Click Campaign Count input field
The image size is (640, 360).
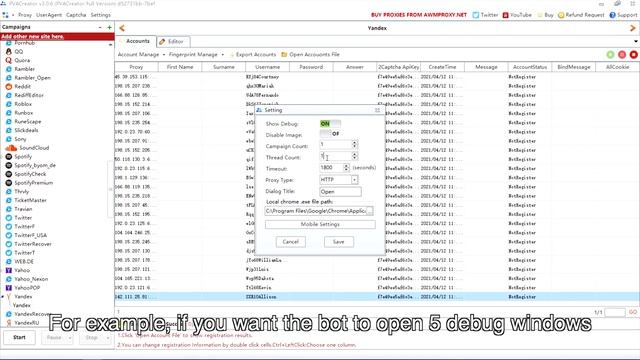335,144
